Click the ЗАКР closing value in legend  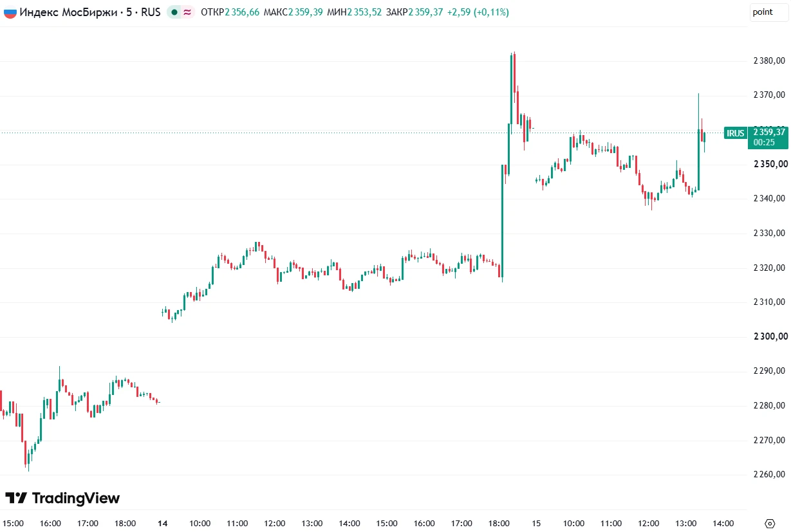pyautogui.click(x=425, y=12)
